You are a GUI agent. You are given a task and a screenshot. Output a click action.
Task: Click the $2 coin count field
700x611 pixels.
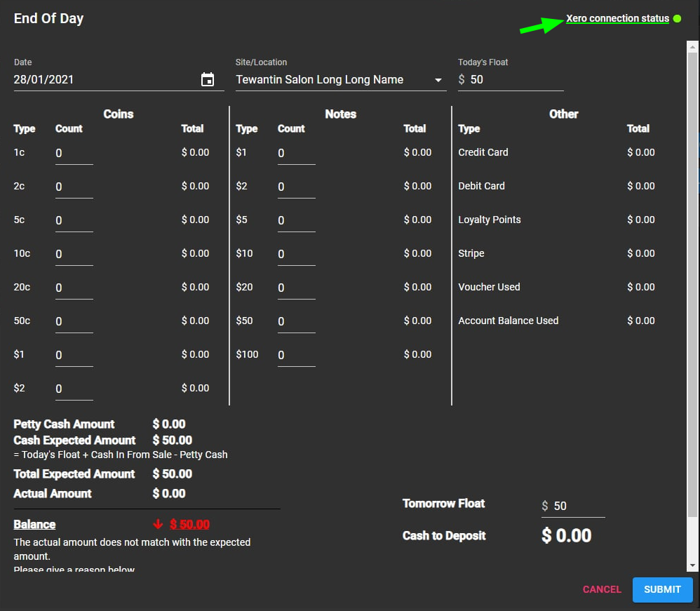pyautogui.click(x=74, y=389)
